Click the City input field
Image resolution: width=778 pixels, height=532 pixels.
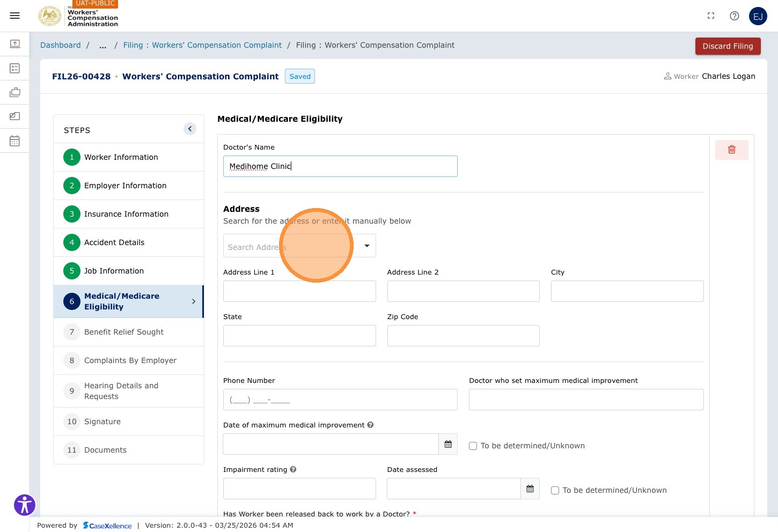627,291
